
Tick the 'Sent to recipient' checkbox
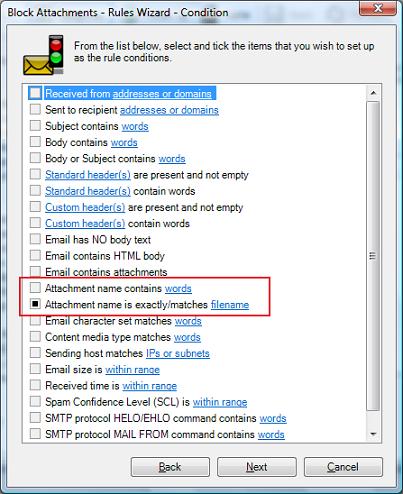[x=35, y=109]
